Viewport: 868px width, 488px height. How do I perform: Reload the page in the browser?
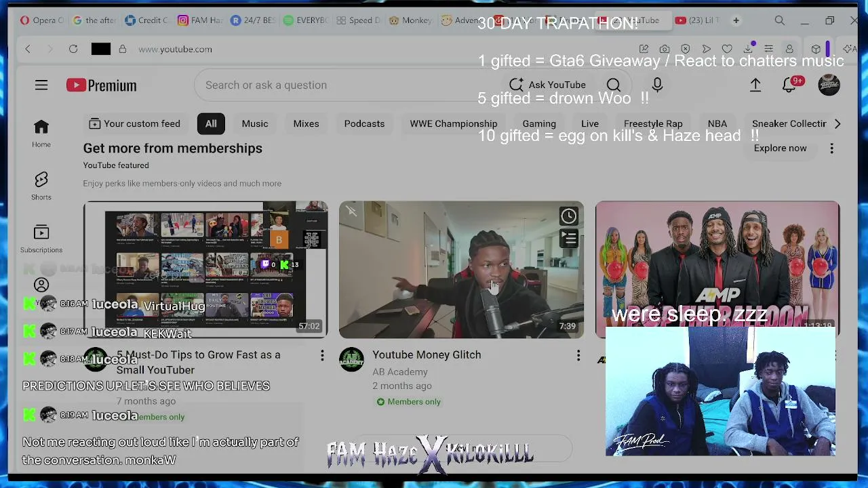(x=73, y=49)
